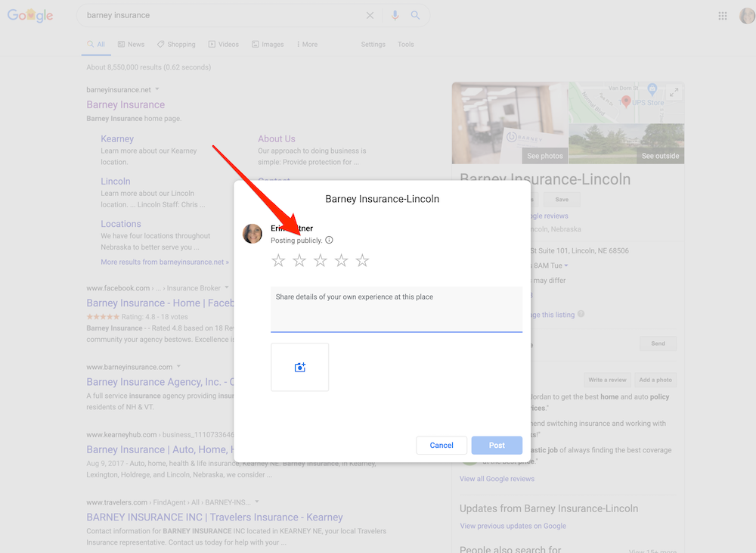756x553 pixels.
Task: Click Add a photo in the business panel
Action: pyautogui.click(x=655, y=380)
